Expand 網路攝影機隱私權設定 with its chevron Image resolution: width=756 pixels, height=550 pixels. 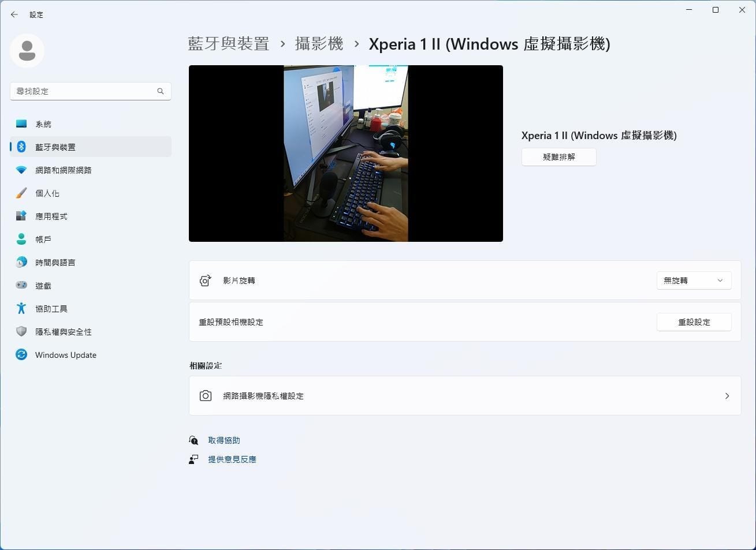click(727, 396)
